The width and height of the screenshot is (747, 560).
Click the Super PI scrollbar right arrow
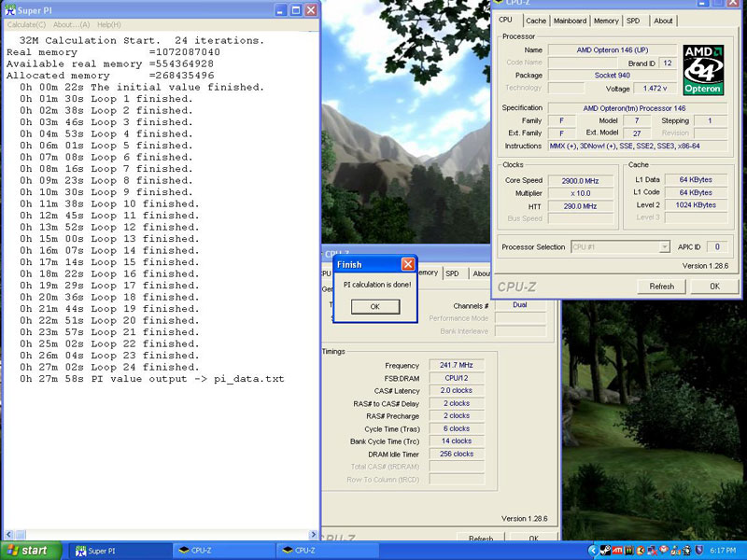pyautogui.click(x=313, y=534)
